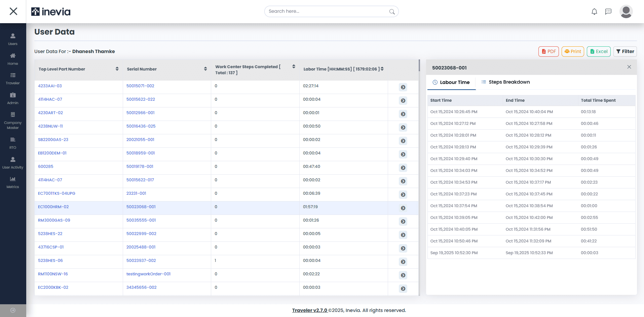The image size is (644, 317).
Task: Sort the Serial Number column
Action: [205, 69]
